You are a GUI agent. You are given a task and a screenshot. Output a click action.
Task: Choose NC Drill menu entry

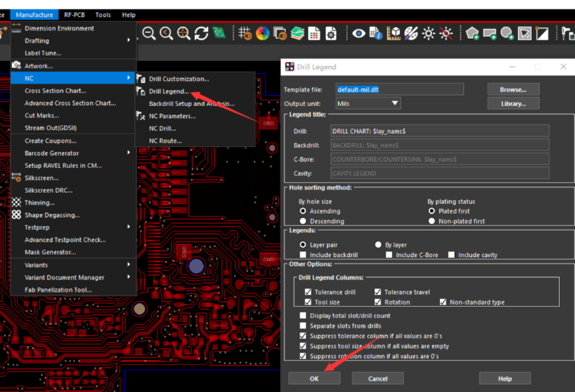click(x=162, y=129)
